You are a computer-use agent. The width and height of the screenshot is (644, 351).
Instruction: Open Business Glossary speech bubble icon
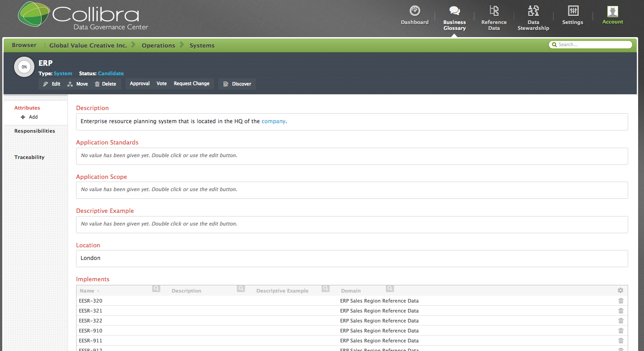click(x=454, y=10)
